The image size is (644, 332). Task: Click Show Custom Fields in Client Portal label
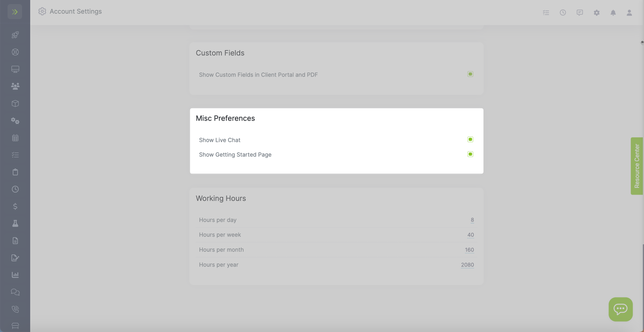pyautogui.click(x=258, y=75)
